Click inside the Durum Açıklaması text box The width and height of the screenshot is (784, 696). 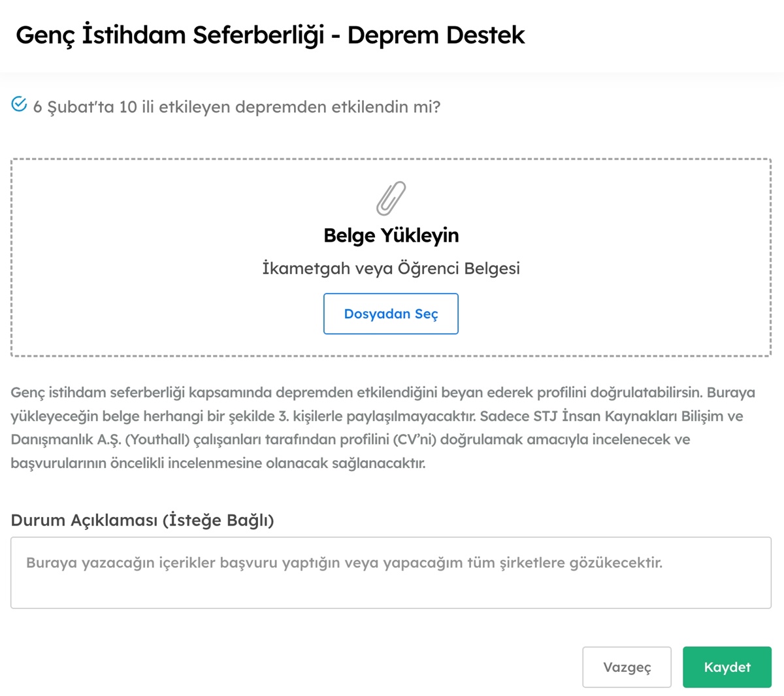coord(391,572)
